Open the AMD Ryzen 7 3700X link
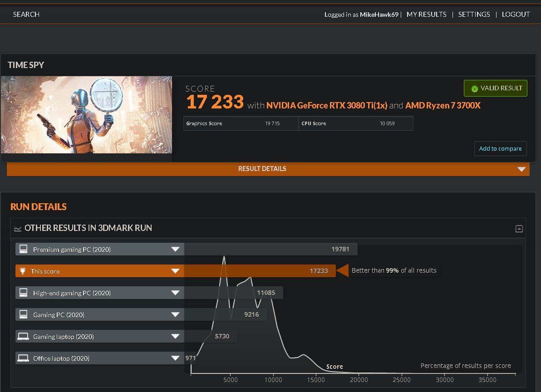 pyautogui.click(x=443, y=106)
